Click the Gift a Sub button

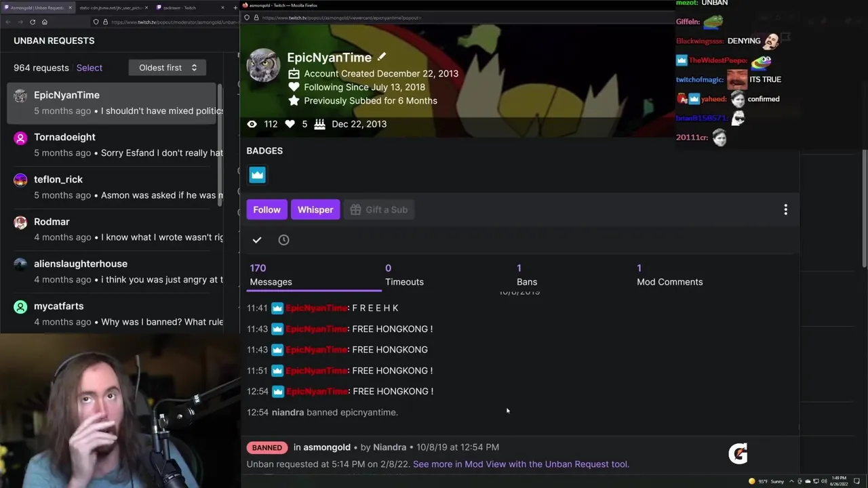click(379, 209)
